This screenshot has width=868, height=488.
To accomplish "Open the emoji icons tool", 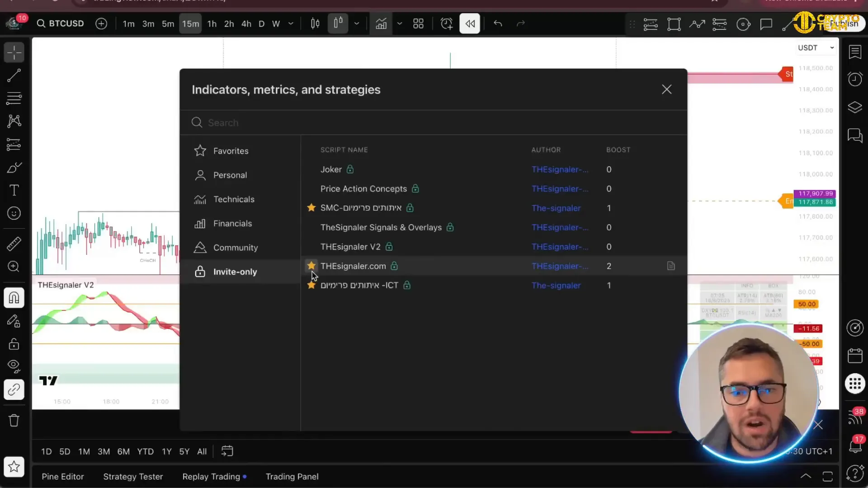I will click(x=14, y=213).
